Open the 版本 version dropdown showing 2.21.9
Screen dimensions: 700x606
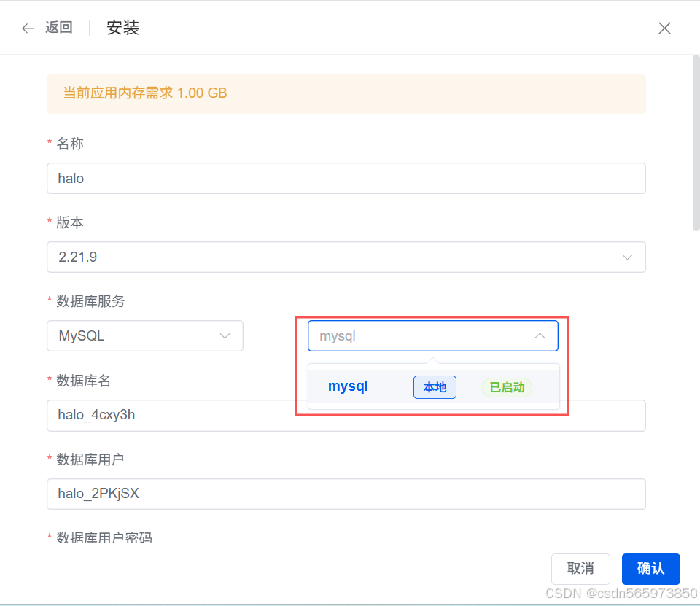click(x=346, y=257)
